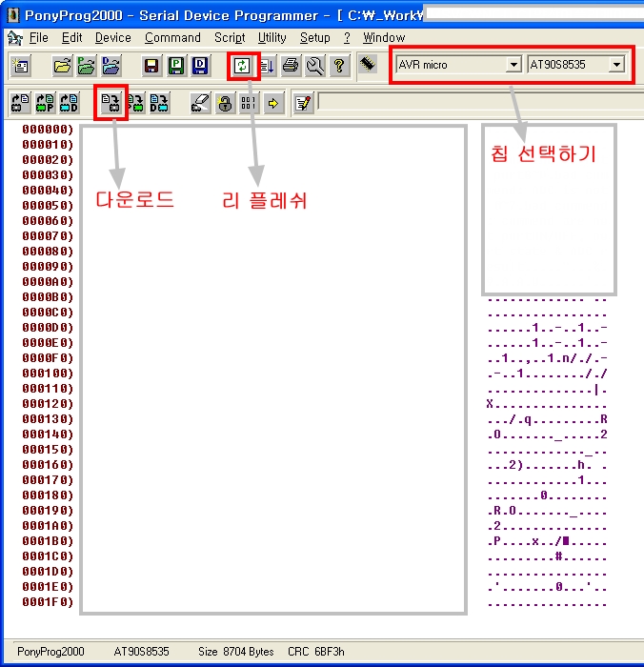Screen dimensions: 644x667
Task: Open the Window menu
Action: coord(384,38)
